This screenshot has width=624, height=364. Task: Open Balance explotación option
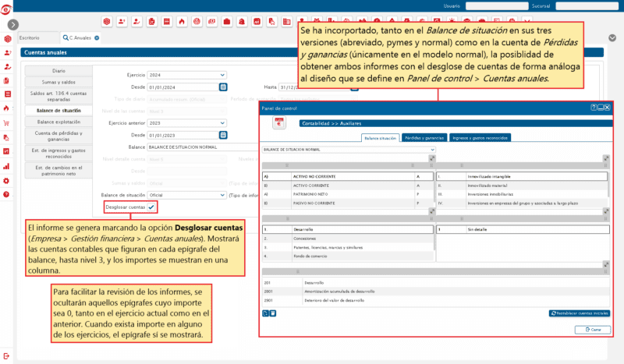58,122
